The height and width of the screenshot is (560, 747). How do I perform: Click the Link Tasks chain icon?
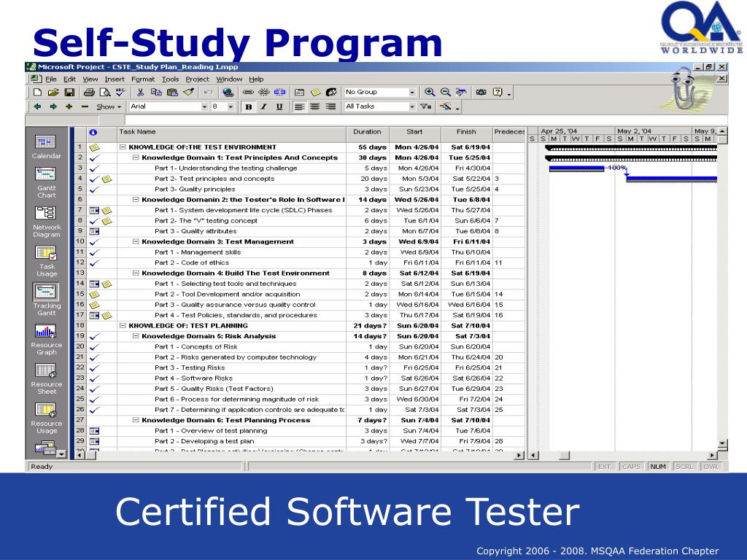(247, 93)
